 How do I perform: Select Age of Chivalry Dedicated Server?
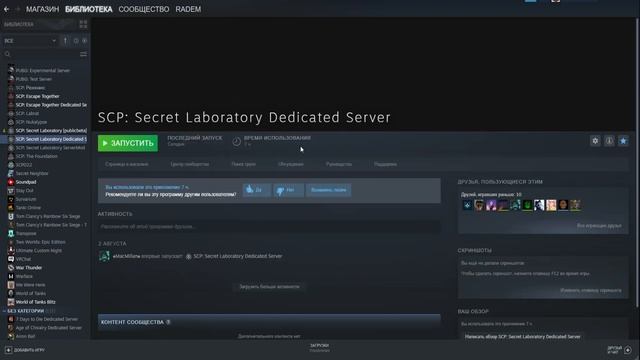coord(49,328)
